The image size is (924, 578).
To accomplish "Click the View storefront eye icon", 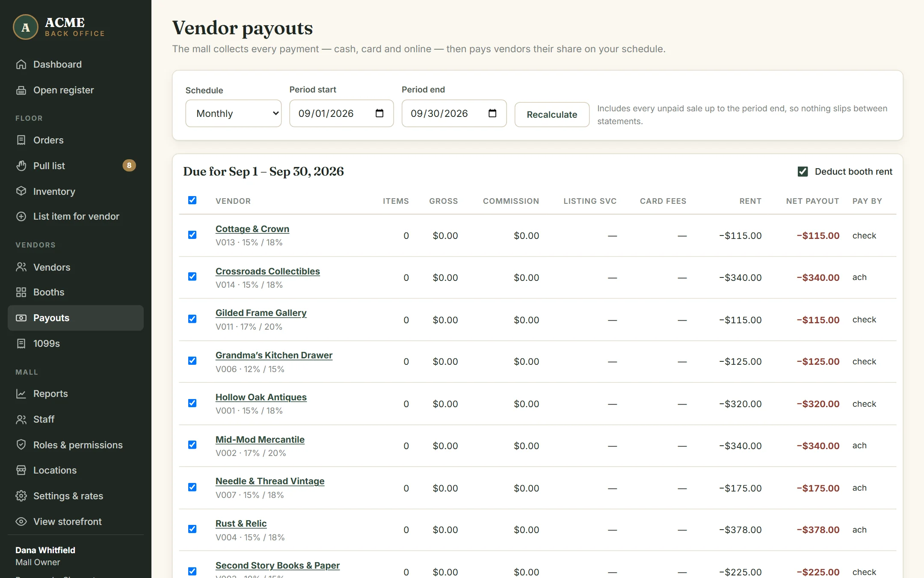I will pyautogui.click(x=21, y=521).
